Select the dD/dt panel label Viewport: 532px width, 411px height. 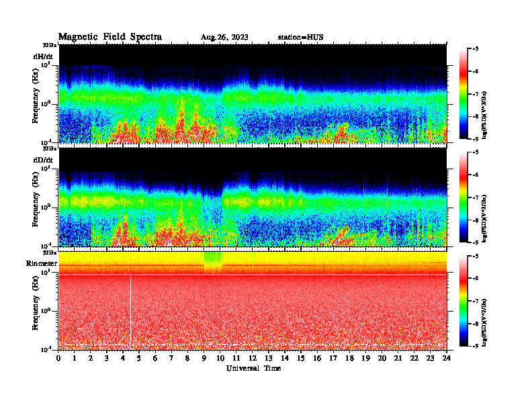[43, 160]
